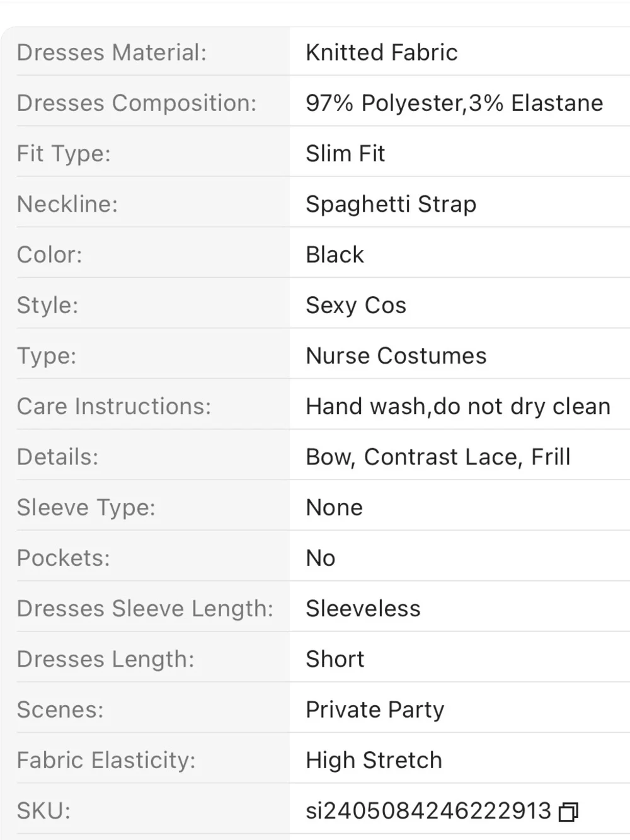
Task: Tap the Fabric Elasticity label
Action: click(x=106, y=760)
